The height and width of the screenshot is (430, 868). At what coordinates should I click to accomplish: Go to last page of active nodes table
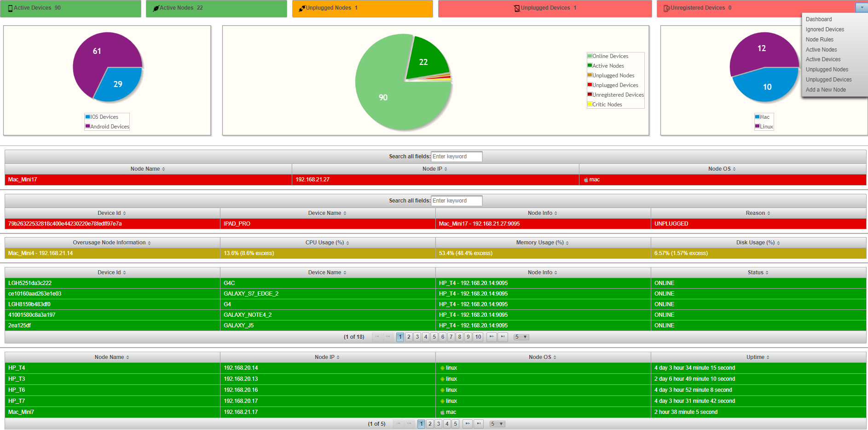coord(479,424)
